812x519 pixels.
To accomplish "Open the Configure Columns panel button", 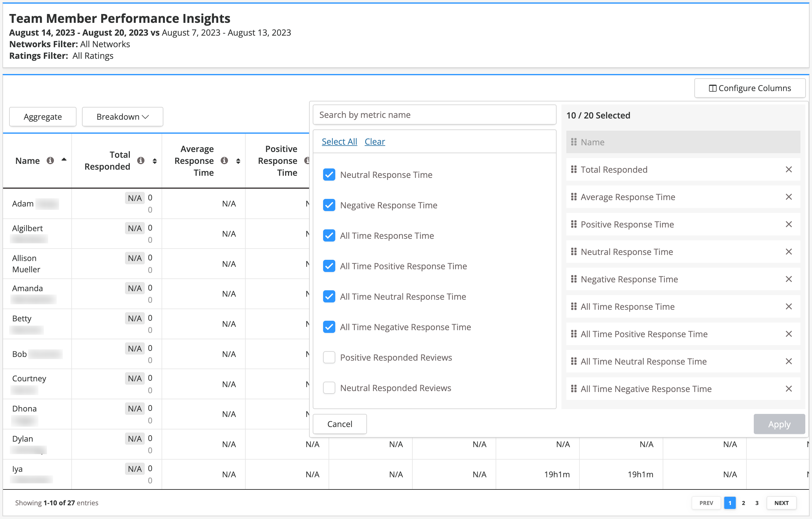I will pyautogui.click(x=750, y=88).
